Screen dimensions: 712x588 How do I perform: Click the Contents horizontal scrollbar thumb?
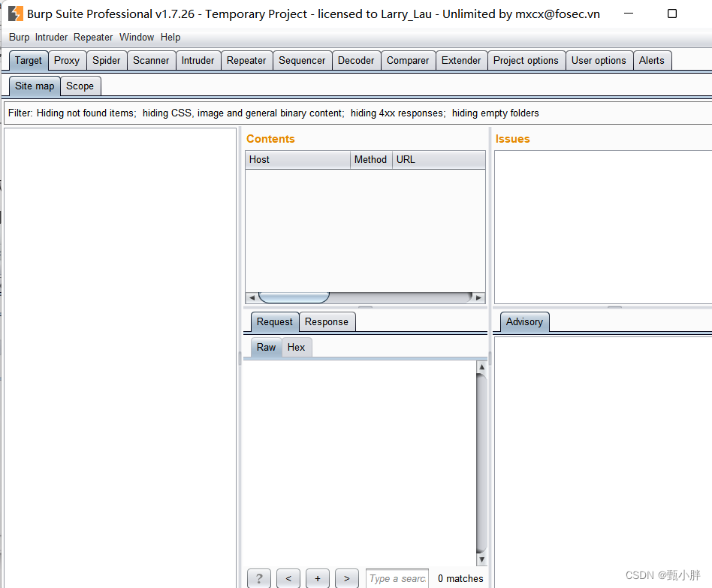coord(294,298)
